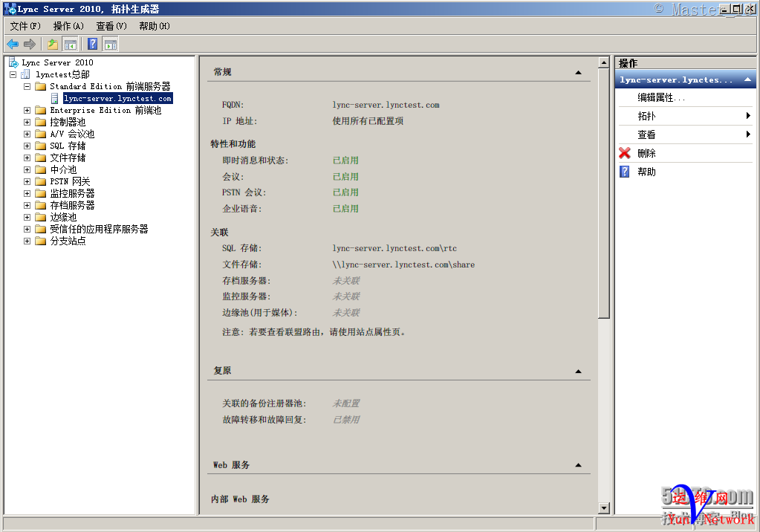Screen dimensions: 760x532
Task: Click the 文件存储 folder icon
Action: 41,158
